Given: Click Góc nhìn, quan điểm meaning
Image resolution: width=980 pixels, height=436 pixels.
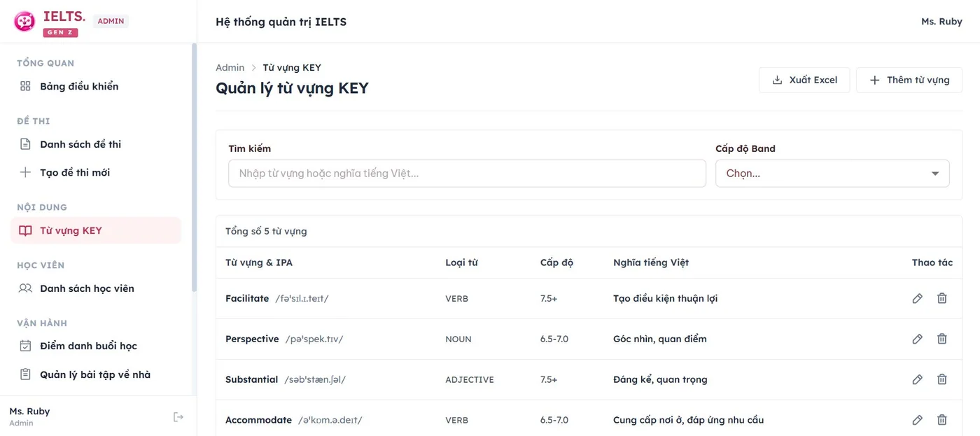Looking at the screenshot, I should (660, 339).
